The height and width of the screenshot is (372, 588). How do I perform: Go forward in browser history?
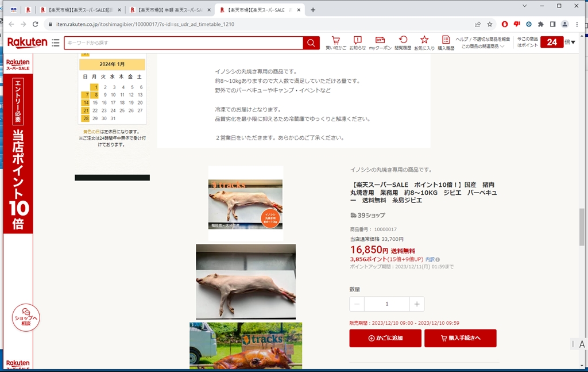point(23,24)
